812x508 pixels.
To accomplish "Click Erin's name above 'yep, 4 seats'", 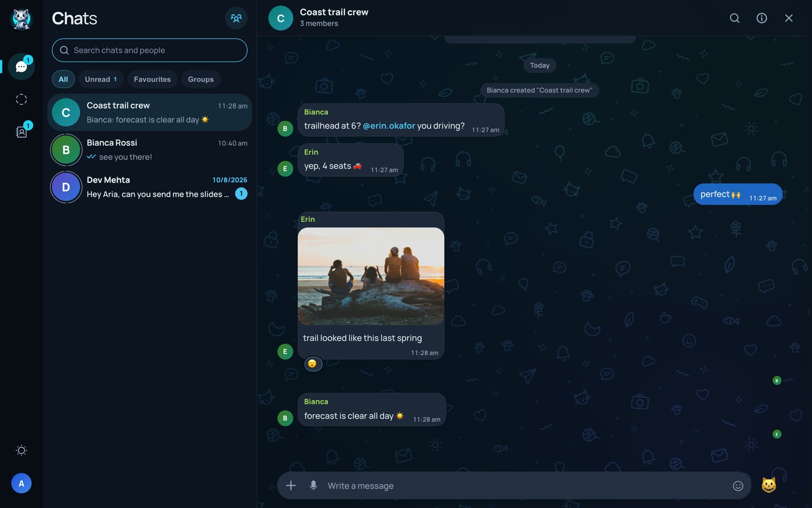I will 311,152.
